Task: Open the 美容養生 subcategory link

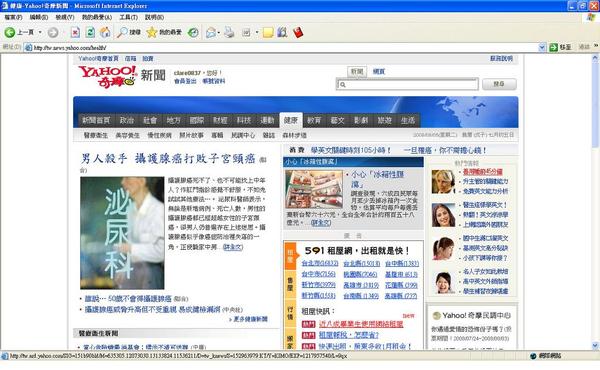Action: click(127, 135)
